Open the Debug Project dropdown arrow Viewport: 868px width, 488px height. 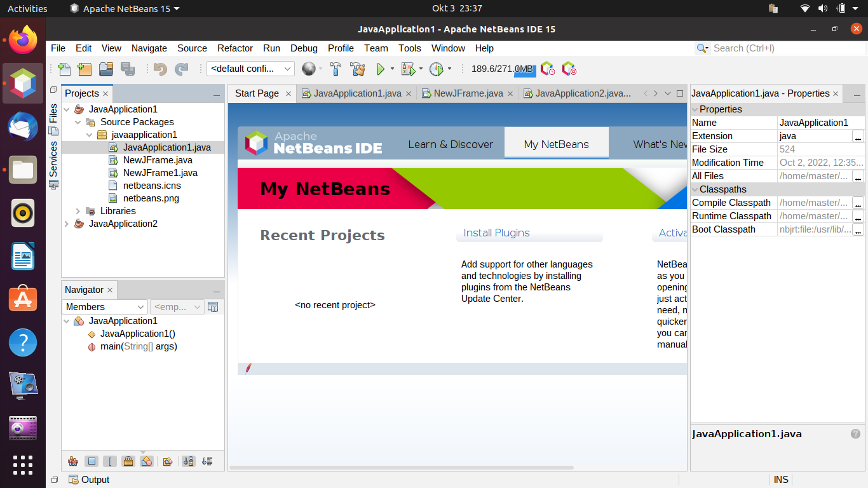(421, 69)
